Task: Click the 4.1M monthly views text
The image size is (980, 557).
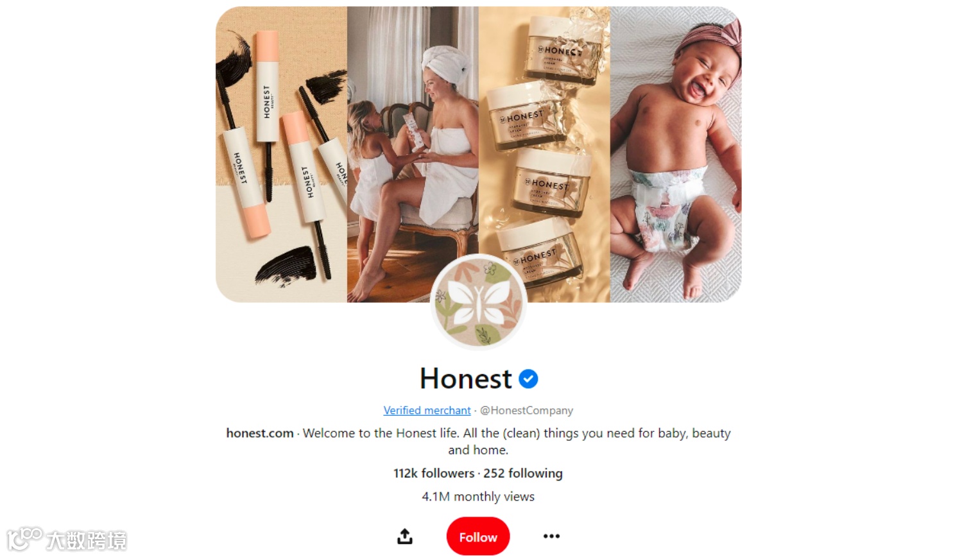Action: [x=478, y=497]
